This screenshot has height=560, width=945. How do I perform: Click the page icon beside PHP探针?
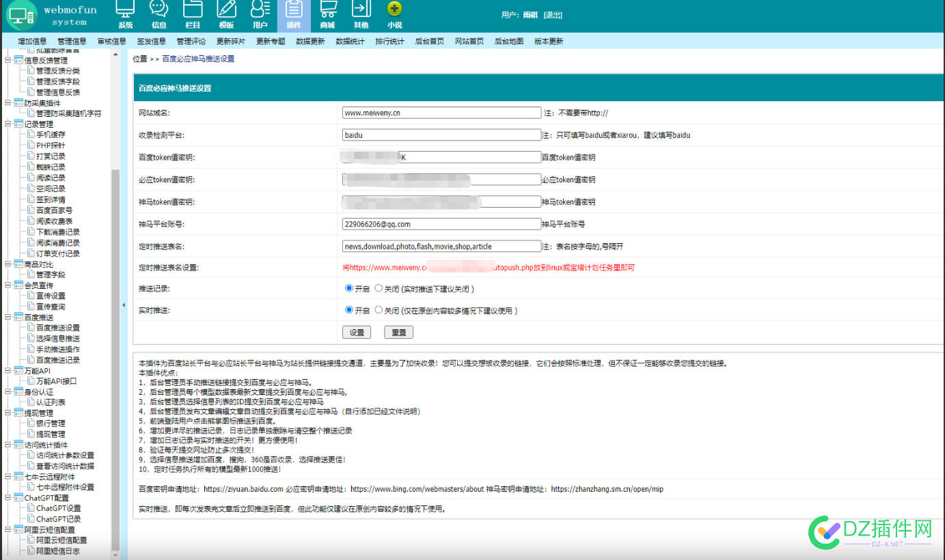[31, 145]
